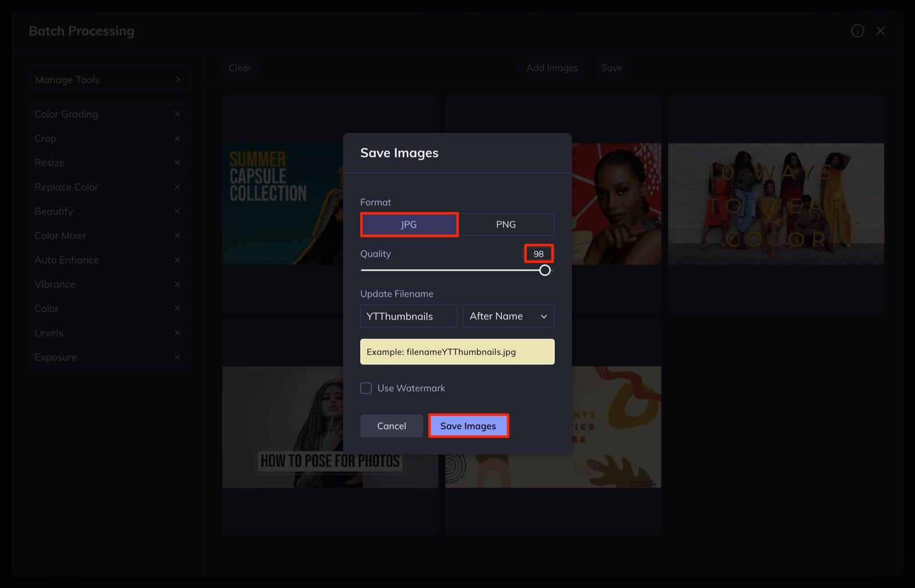Remove the Crop tool from the list
The width and height of the screenshot is (915, 588).
177,138
